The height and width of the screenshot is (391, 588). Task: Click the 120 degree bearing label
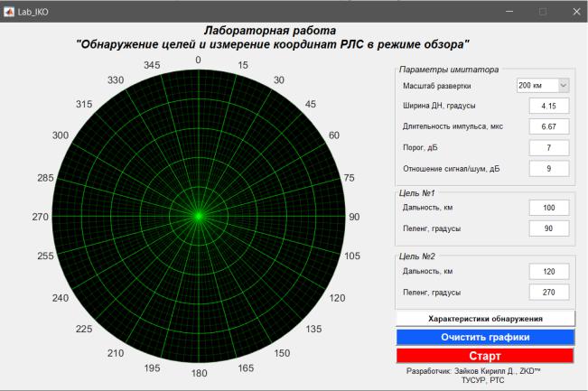tap(337, 298)
